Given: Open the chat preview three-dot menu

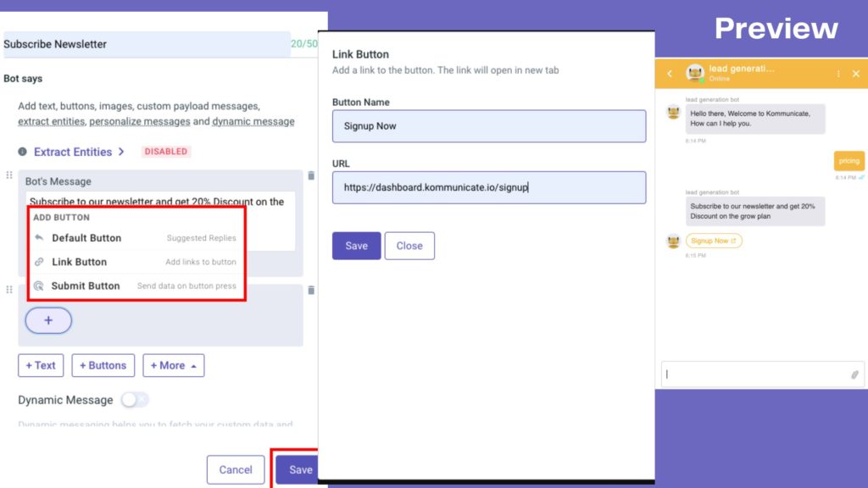Looking at the screenshot, I should (838, 74).
